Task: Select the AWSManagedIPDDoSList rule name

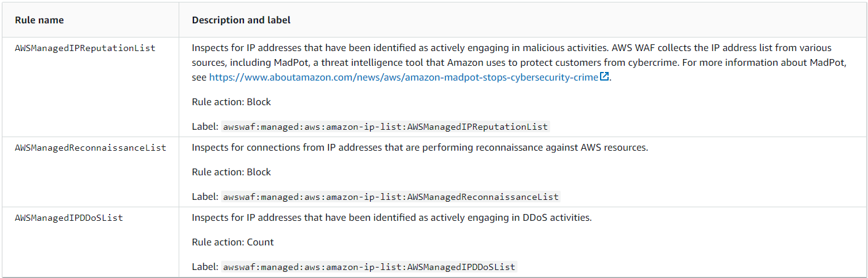Action: point(69,218)
